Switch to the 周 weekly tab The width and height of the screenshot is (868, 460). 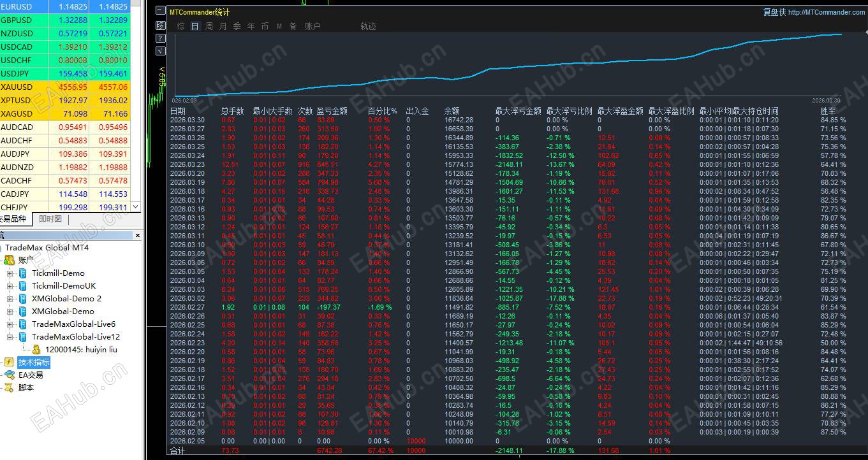209,26
